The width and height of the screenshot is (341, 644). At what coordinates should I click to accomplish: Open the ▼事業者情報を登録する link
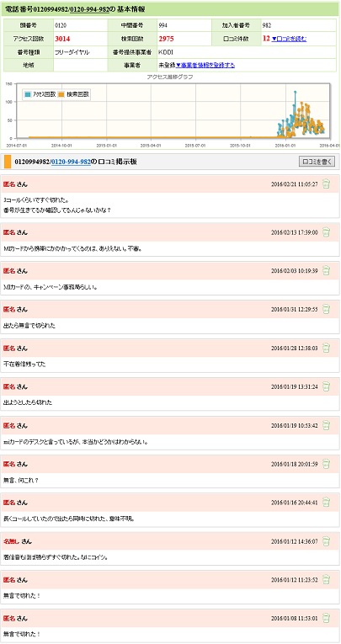(x=205, y=66)
